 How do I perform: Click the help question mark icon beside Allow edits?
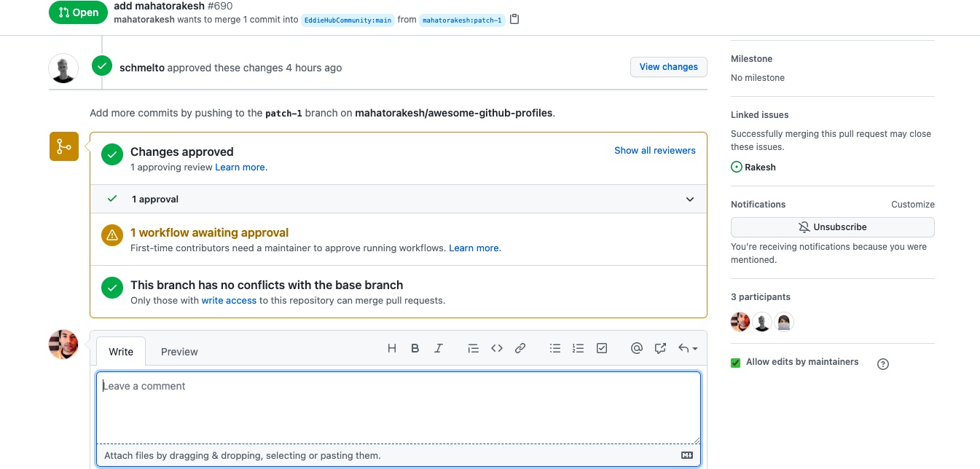pos(883,364)
